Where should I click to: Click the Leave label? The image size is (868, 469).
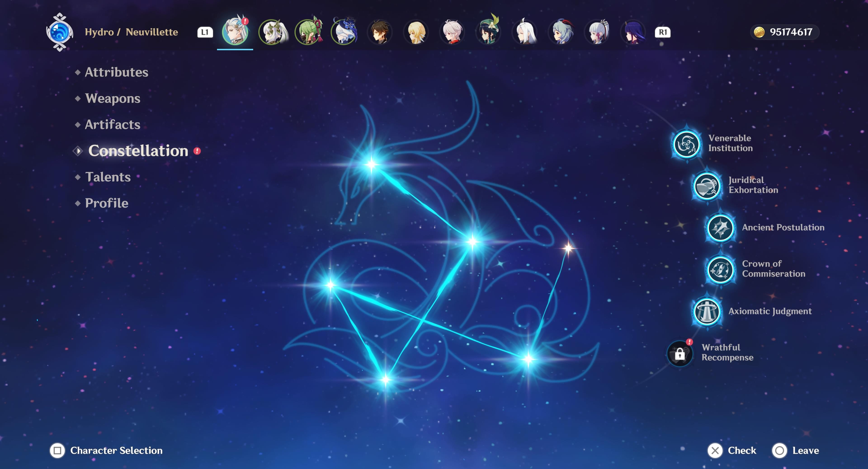click(x=805, y=450)
